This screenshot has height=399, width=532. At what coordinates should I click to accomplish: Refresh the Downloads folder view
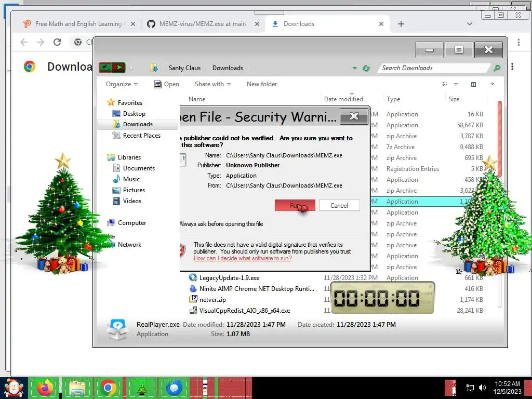(366, 68)
